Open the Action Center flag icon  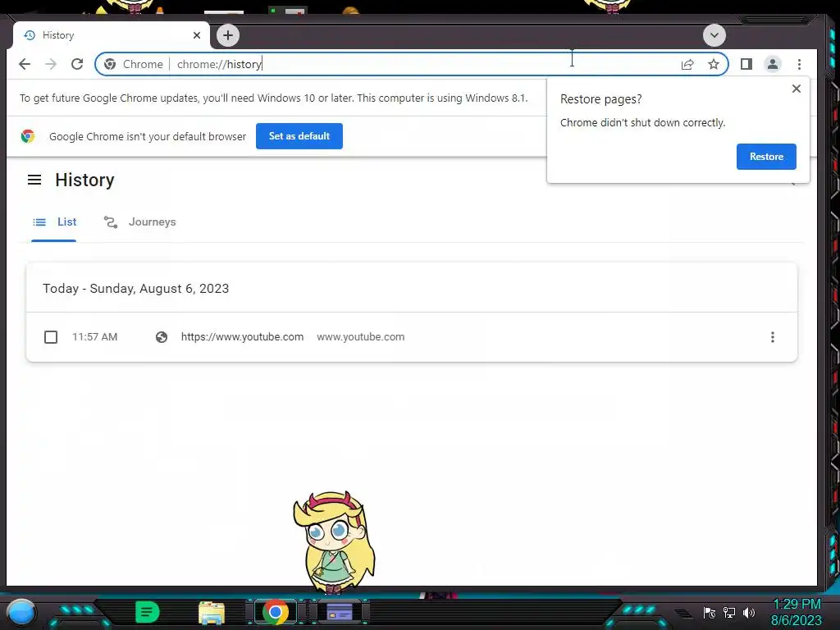(x=710, y=613)
